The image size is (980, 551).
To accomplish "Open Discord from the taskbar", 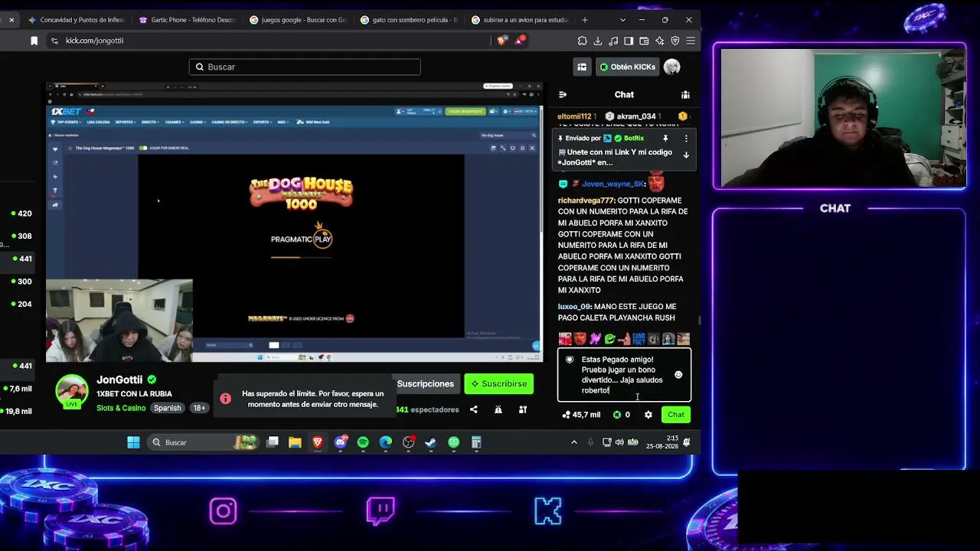I will tap(341, 442).
